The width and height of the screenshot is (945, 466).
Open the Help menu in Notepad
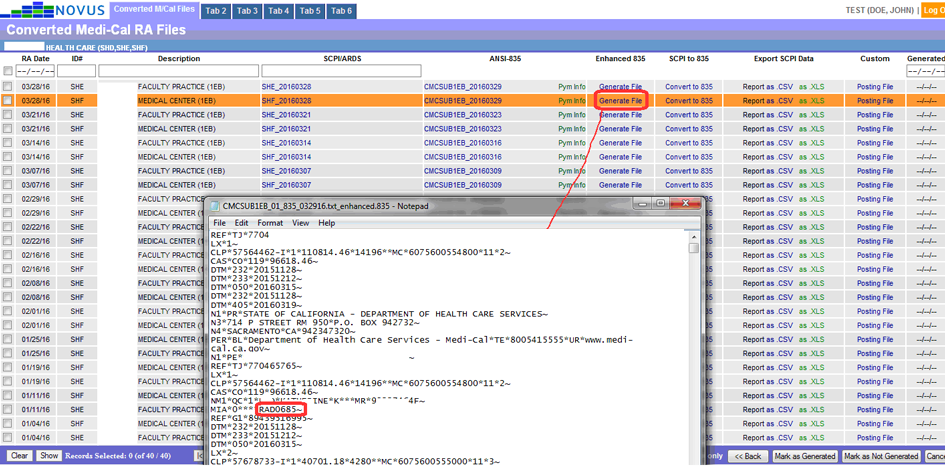coord(327,223)
